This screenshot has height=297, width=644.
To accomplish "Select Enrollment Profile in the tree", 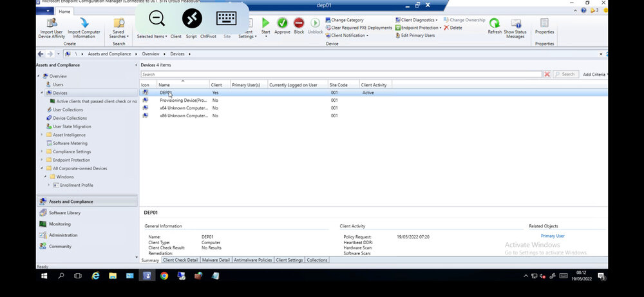I will click(x=77, y=186).
